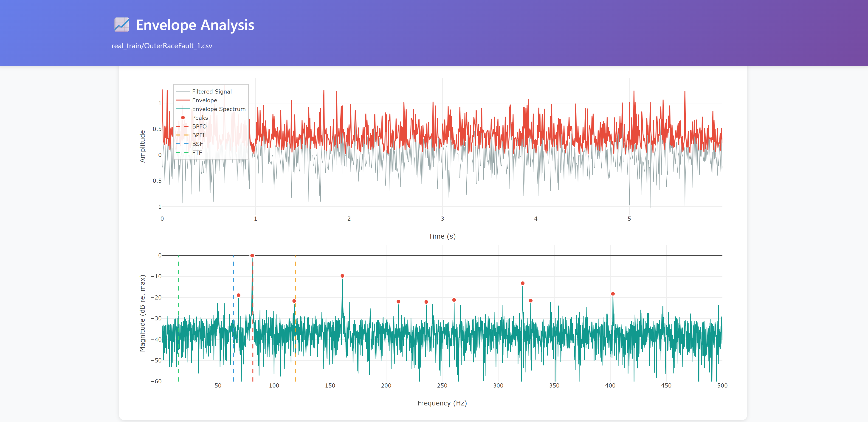This screenshot has width=868, height=422.
Task: Expand the Peaks legend entry
Action: click(200, 118)
